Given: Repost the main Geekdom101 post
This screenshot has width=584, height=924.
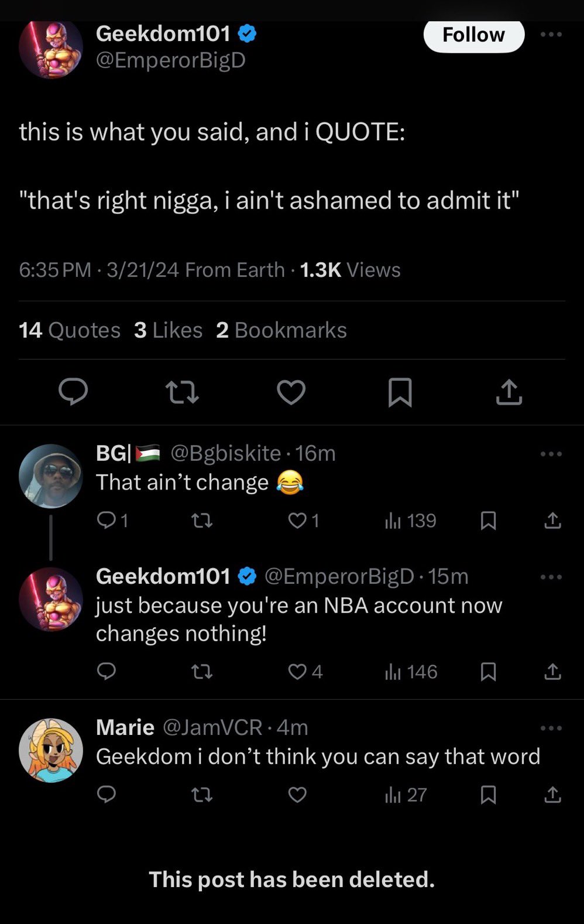Looking at the screenshot, I should click(x=182, y=392).
